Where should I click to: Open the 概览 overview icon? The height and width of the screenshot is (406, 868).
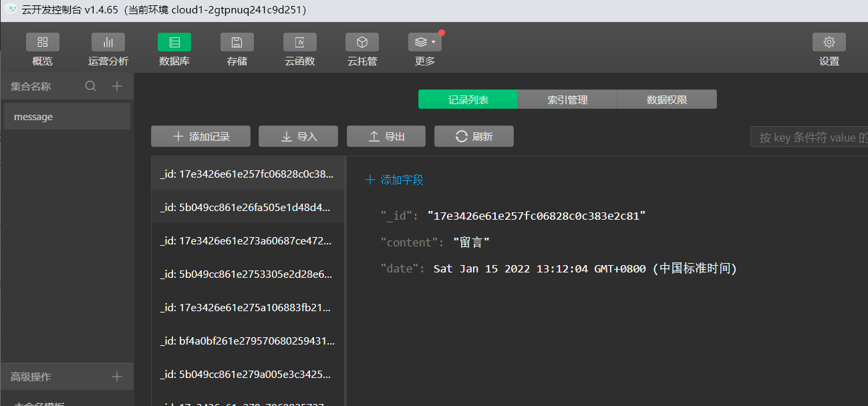click(43, 42)
